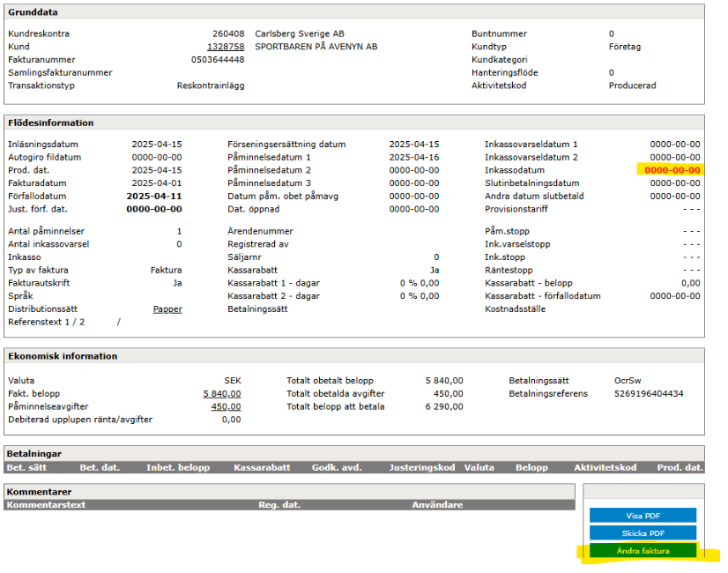Select the highlighted Inkassodatum value
Viewport: 728px width, 573px height.
(672, 170)
